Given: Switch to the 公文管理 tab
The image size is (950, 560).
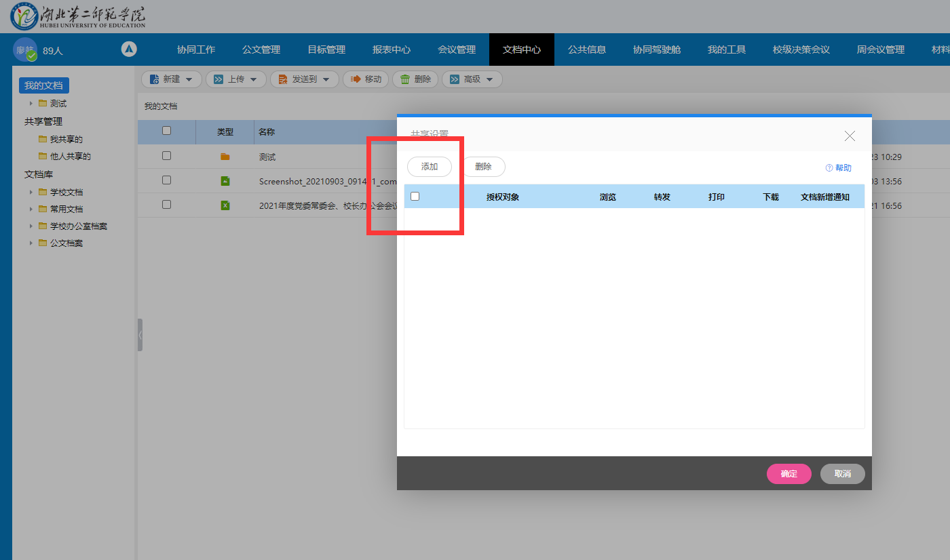Looking at the screenshot, I should [x=261, y=49].
